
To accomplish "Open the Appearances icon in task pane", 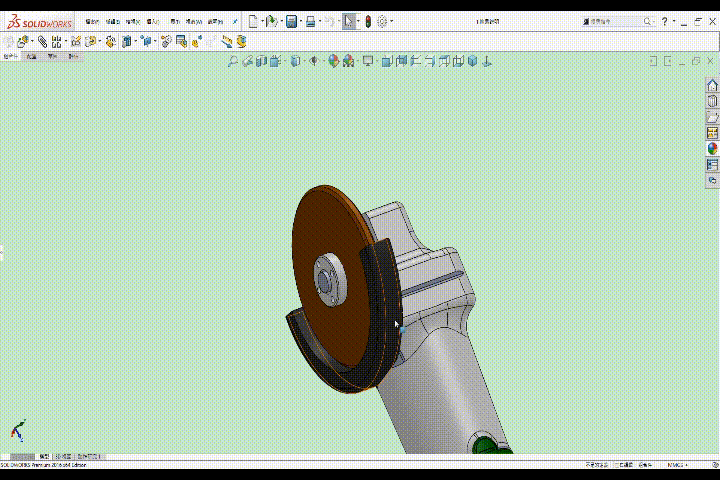I will pyautogui.click(x=712, y=148).
